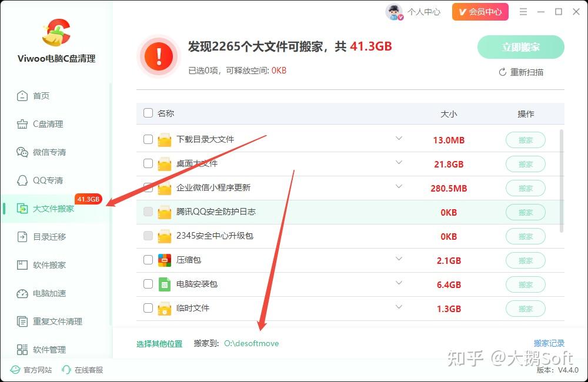588x382 pixels.
Task: Expand the 下载目录大文件 row chevron
Action: point(399,138)
